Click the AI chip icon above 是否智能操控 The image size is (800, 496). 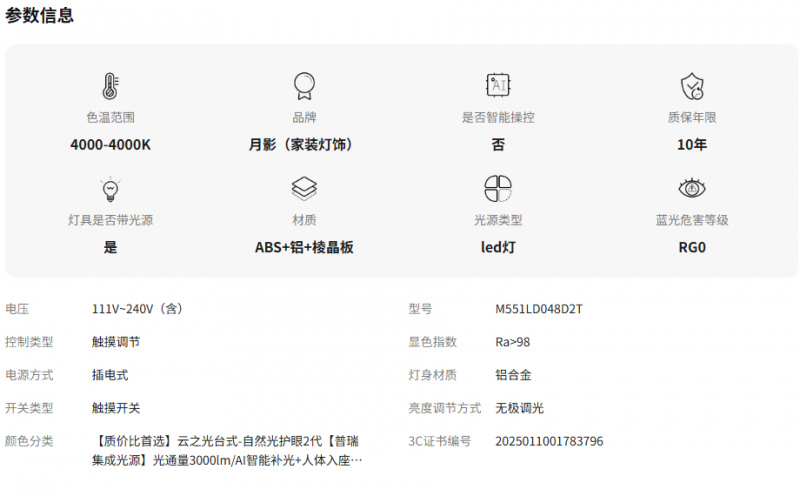click(x=498, y=85)
